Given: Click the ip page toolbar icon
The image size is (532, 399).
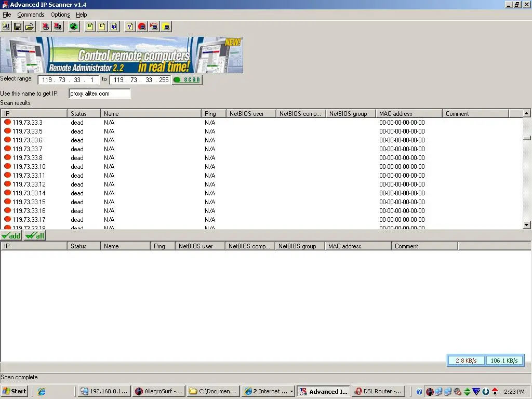Looking at the screenshot, I should pos(114,26).
